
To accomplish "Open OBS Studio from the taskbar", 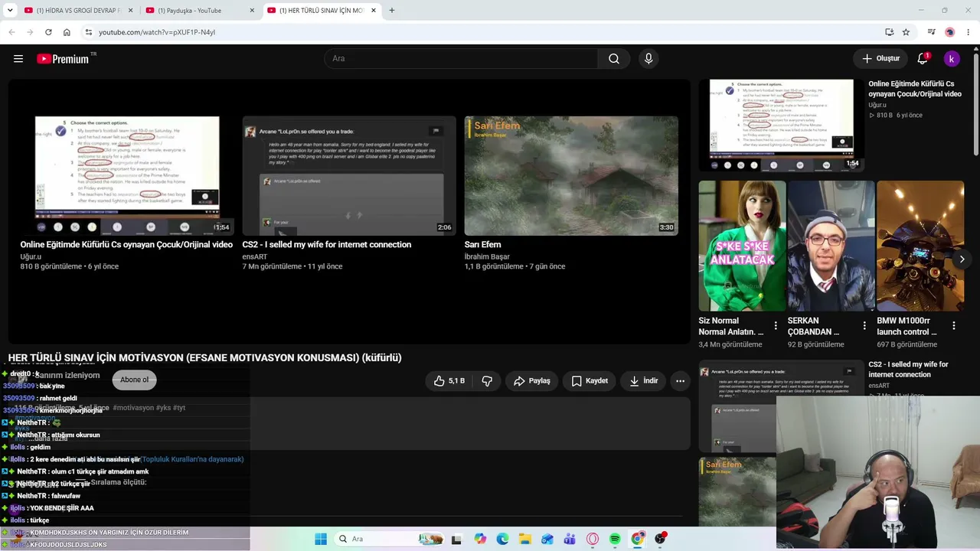I will [x=660, y=539].
